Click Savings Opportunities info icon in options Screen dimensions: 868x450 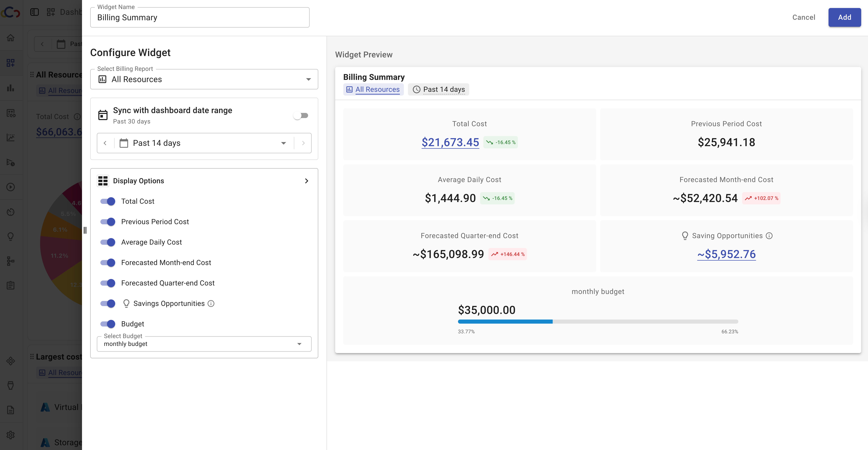tap(211, 304)
